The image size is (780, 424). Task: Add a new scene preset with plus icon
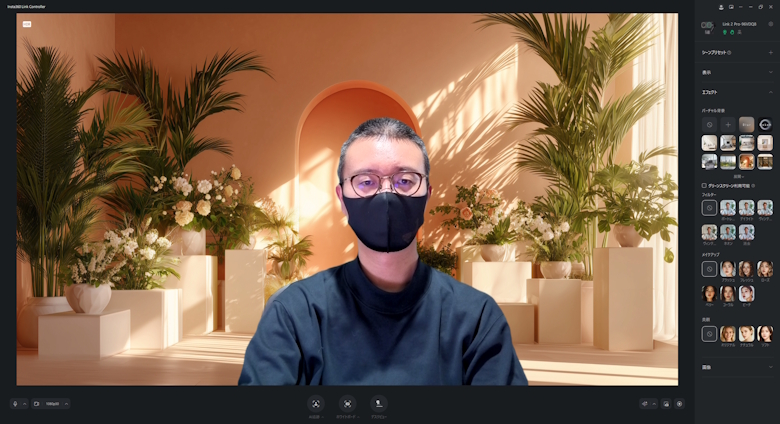click(770, 52)
